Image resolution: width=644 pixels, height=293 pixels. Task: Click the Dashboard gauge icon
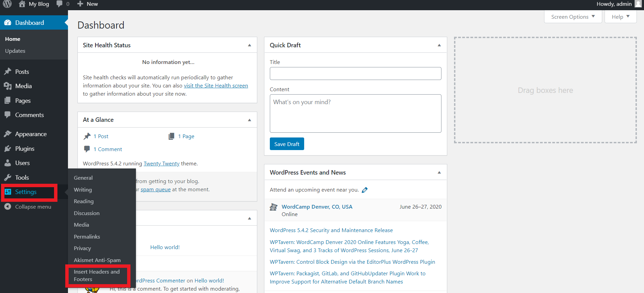click(x=8, y=23)
